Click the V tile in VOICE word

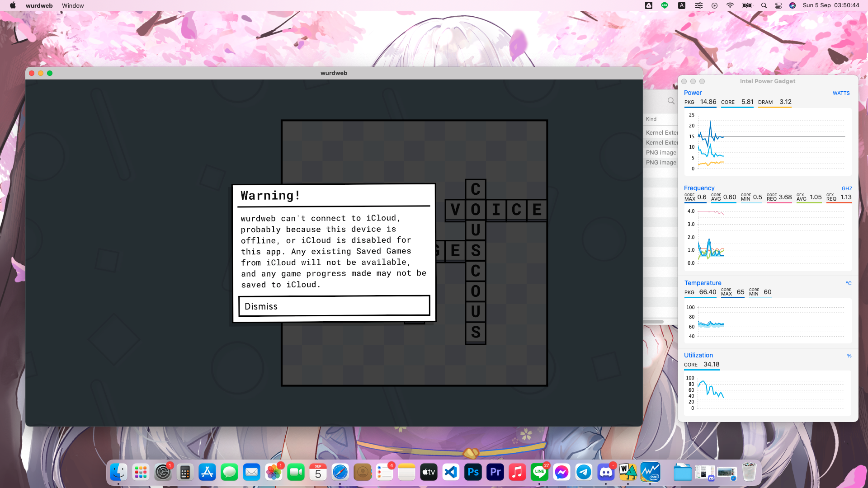(x=455, y=210)
